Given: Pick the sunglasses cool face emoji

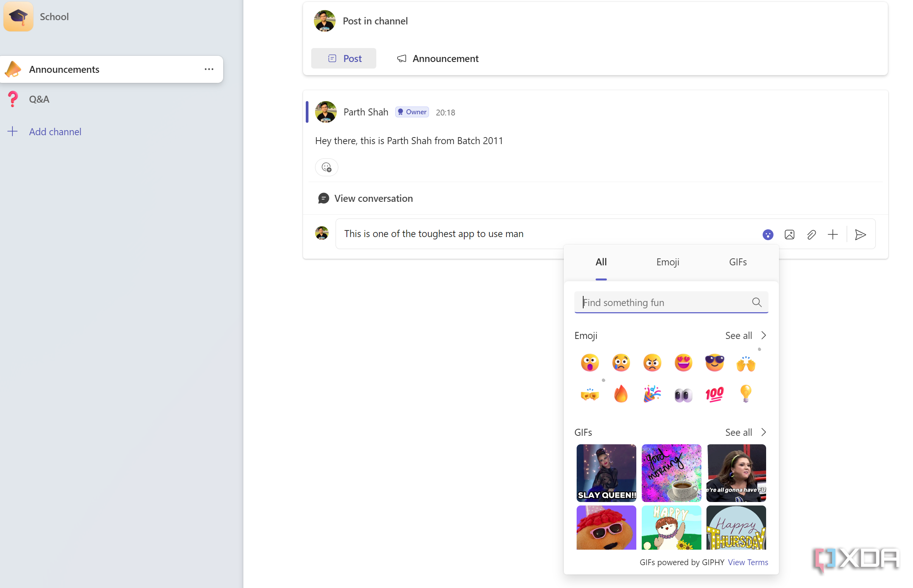Looking at the screenshot, I should [715, 363].
